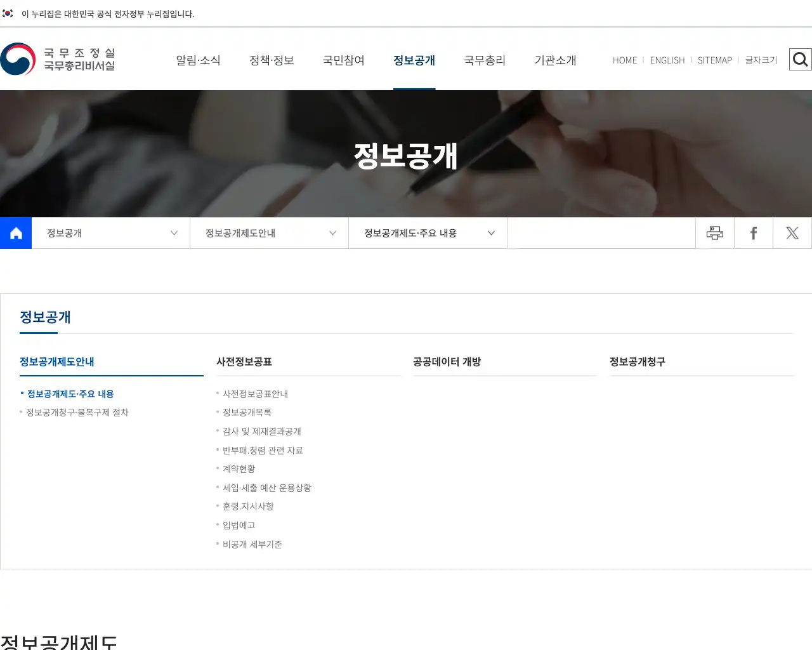Click the 국무조정실 국무총리비서실 logo
This screenshot has width=812, height=650.
(58, 59)
